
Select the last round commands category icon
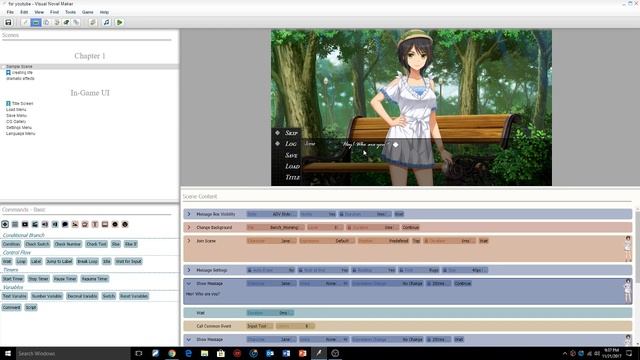[125, 224]
